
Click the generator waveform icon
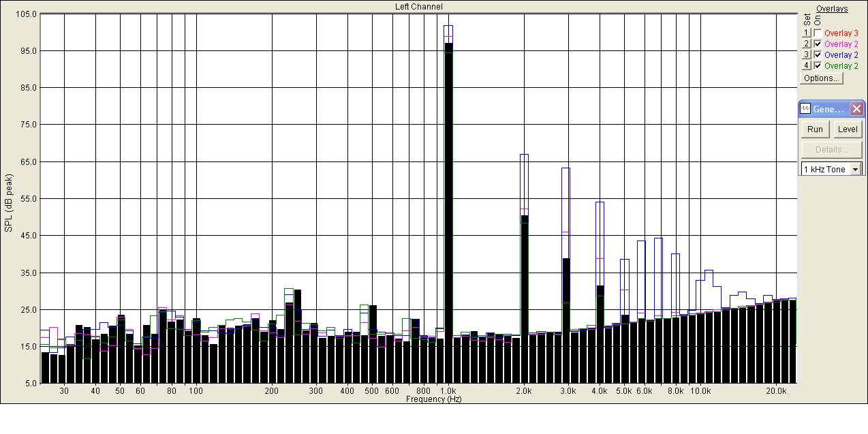point(805,109)
